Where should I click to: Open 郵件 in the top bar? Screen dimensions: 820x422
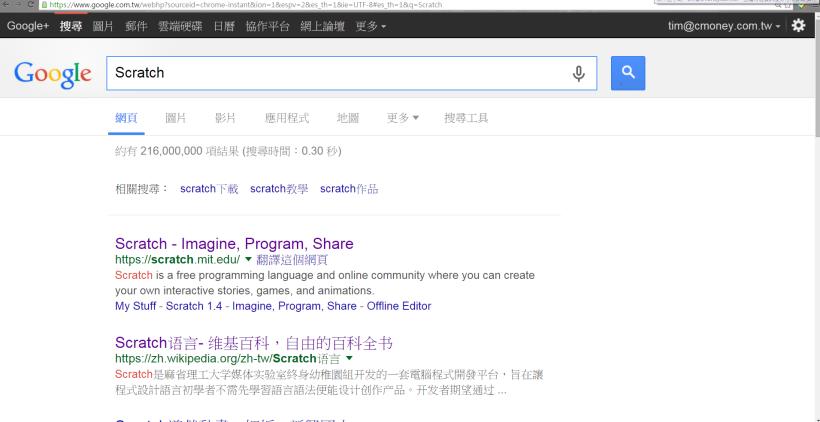(136, 26)
